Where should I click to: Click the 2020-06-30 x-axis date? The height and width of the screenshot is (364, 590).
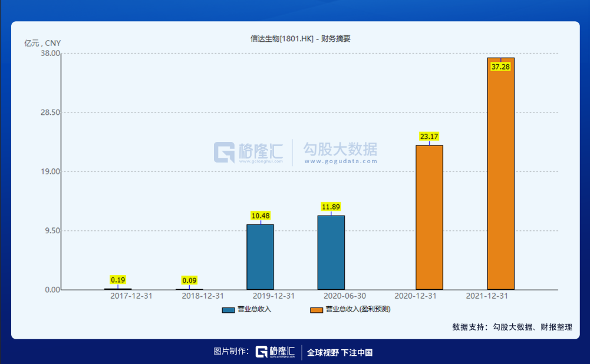[x=345, y=296]
